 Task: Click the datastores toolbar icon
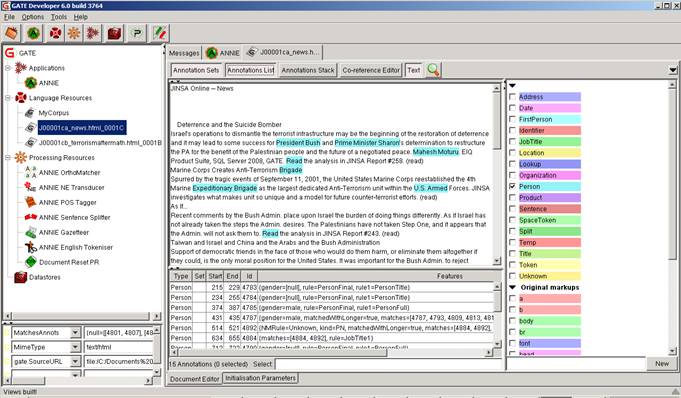114,33
